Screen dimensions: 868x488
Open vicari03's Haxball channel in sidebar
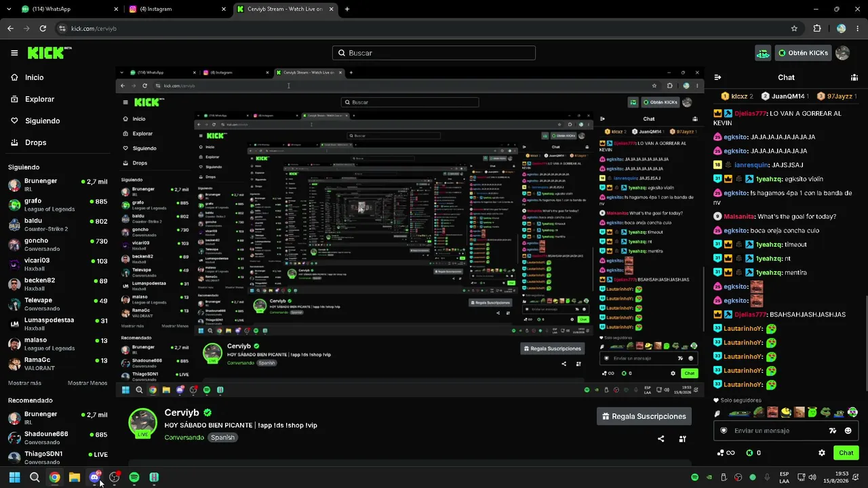tap(58, 264)
